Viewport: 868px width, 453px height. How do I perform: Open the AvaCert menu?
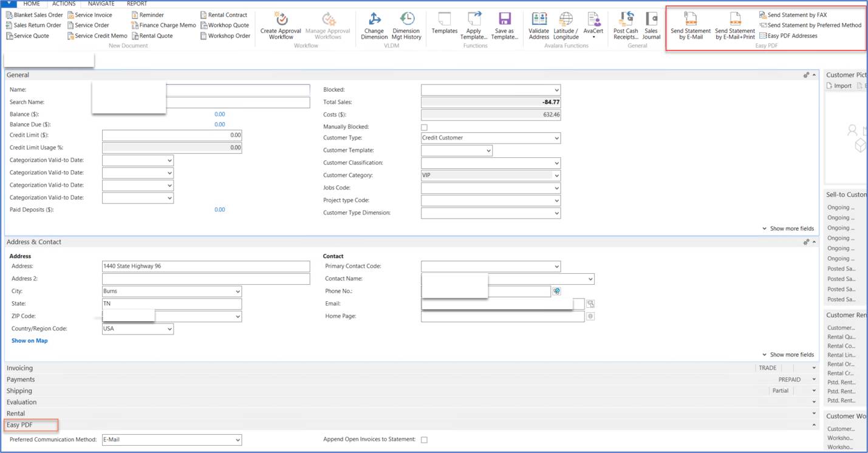coord(593,26)
